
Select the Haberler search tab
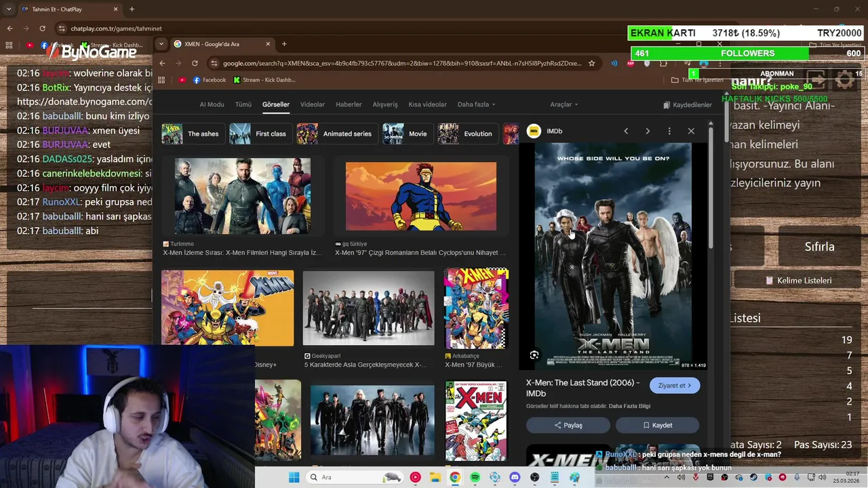(349, 104)
